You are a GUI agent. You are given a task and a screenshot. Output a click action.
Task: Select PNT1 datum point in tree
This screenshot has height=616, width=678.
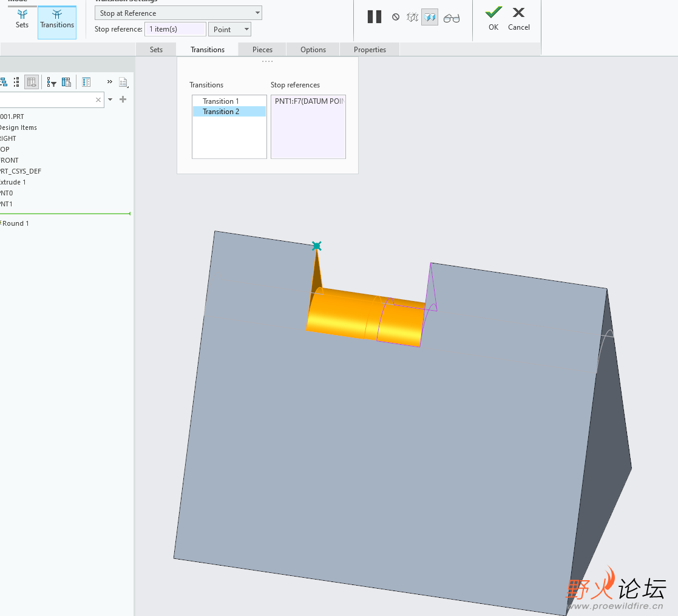click(7, 204)
